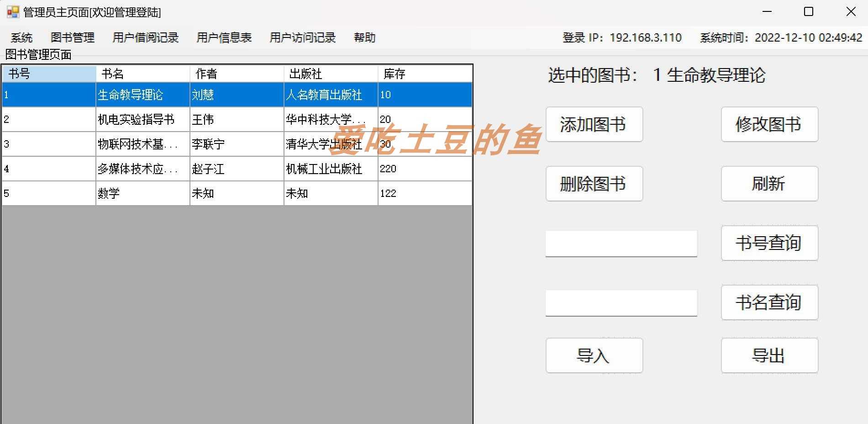Open the 用户信息表 menu
The height and width of the screenshot is (424, 868).
tap(224, 37)
